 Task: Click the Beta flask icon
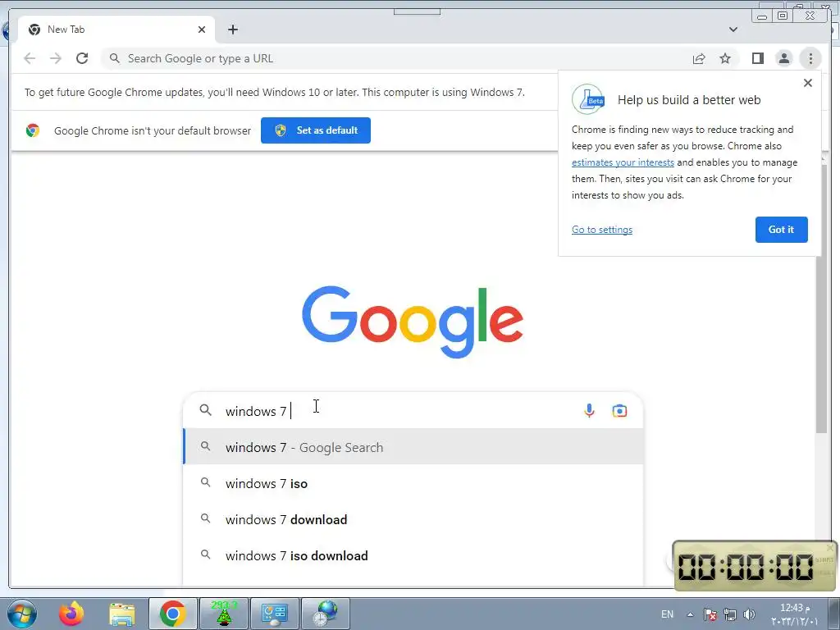tap(587, 99)
